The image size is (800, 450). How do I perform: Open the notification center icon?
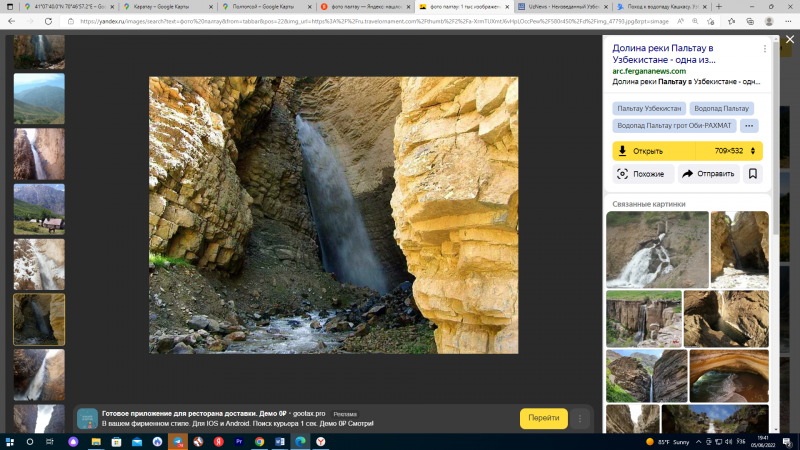787,442
